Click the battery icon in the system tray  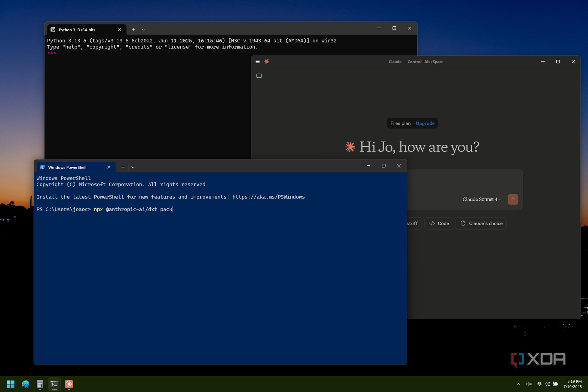click(x=555, y=384)
